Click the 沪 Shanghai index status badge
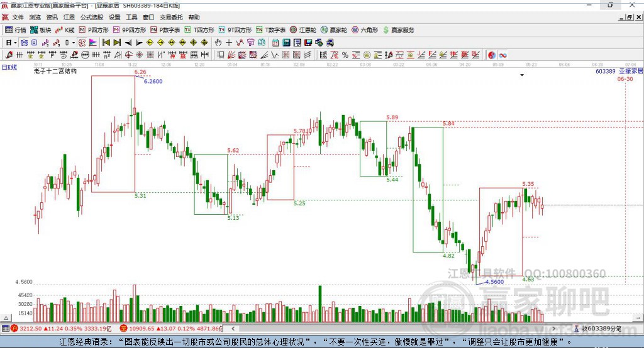The height and width of the screenshot is (348, 644). tap(14, 329)
